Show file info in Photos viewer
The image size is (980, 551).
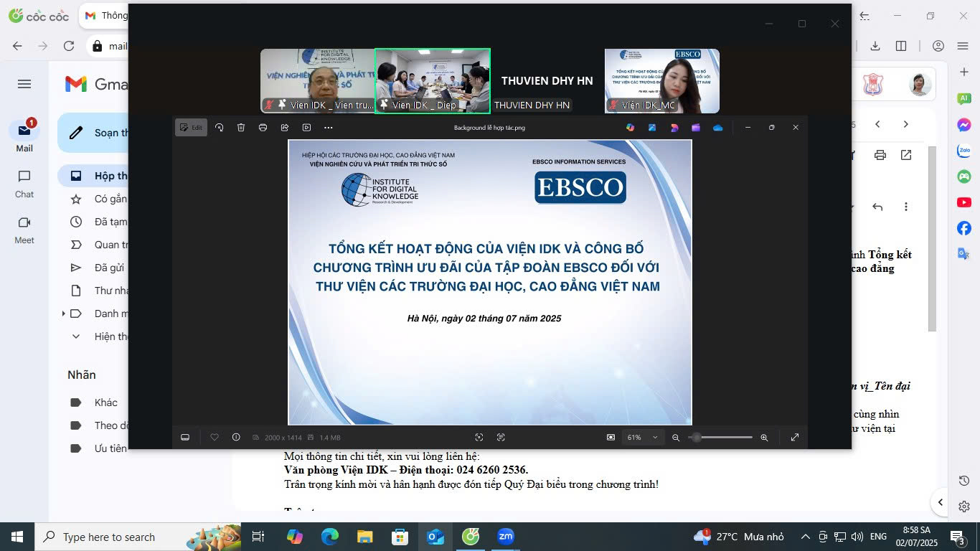(236, 438)
